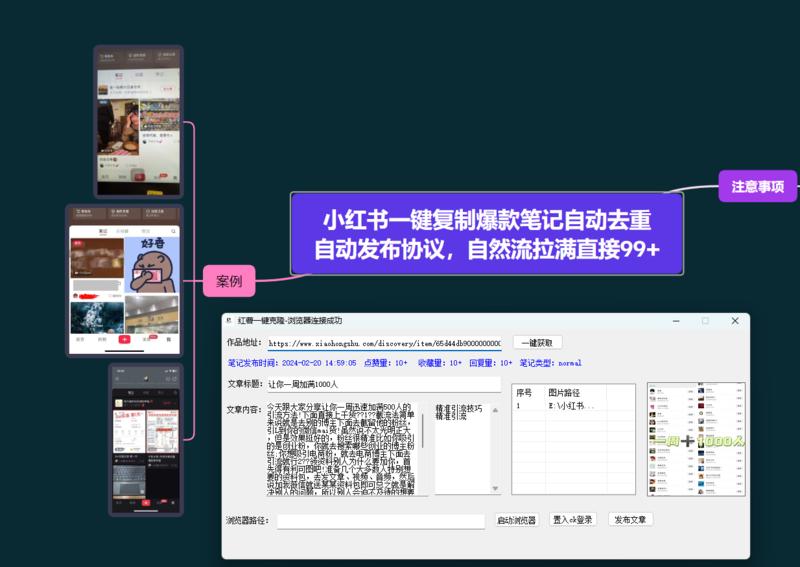The width and height of the screenshot is (800, 567).
Task: Open the preview image showing 一周+1000人
Action: 696,439
